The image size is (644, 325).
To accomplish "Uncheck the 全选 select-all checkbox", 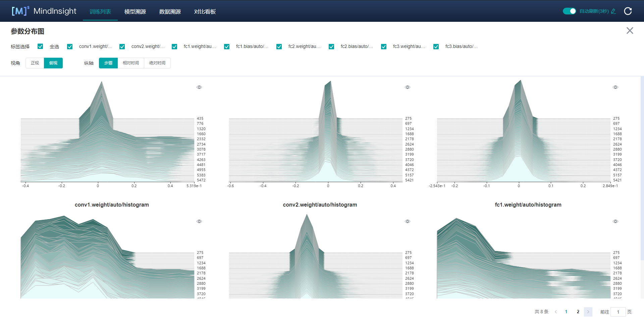I will pyautogui.click(x=40, y=46).
